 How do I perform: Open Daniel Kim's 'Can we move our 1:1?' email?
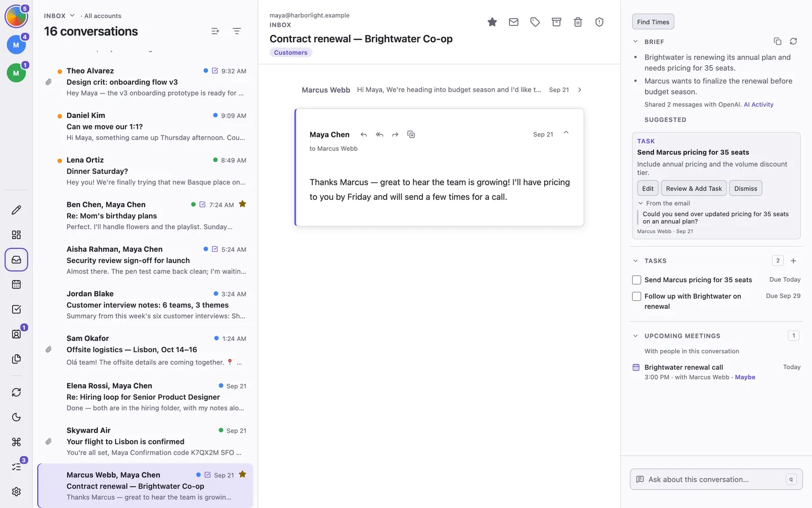(x=145, y=126)
